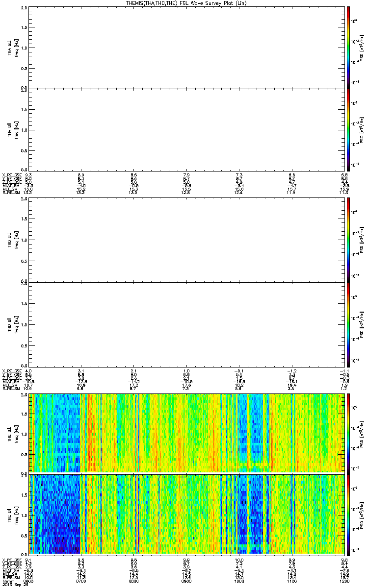Select the empty THD B-parallel panel
The width and height of the screenshot is (368, 588).
(186, 323)
